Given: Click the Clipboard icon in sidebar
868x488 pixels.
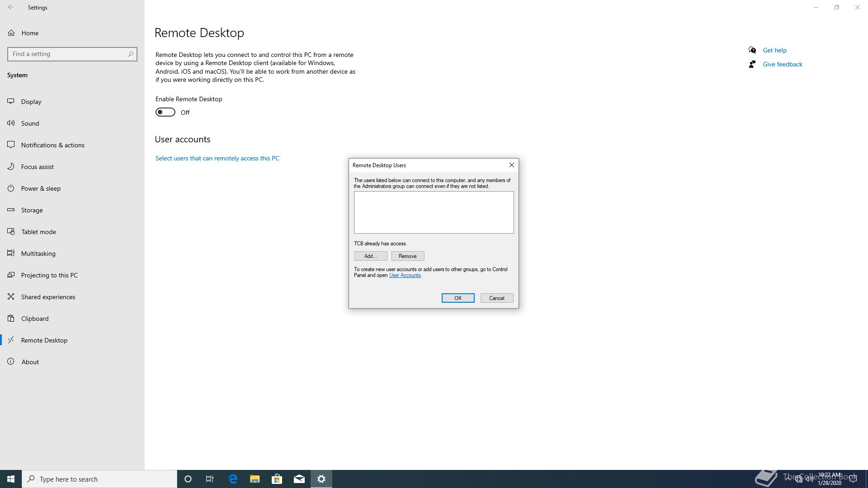Looking at the screenshot, I should [11, 319].
